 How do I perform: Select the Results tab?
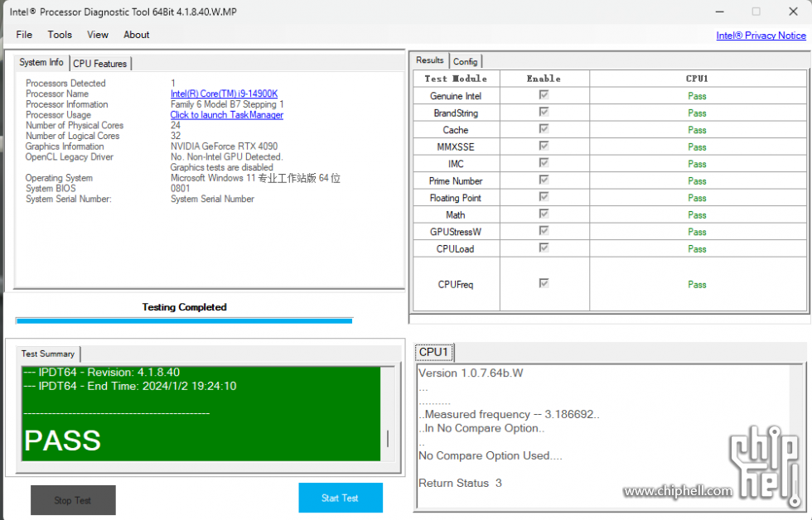pos(430,60)
